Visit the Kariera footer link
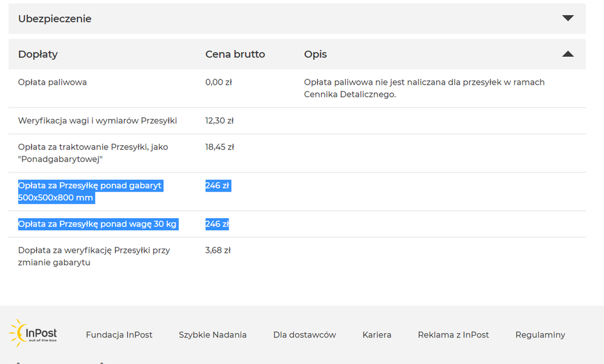Viewport: 604px width, 364px height. pos(377,334)
